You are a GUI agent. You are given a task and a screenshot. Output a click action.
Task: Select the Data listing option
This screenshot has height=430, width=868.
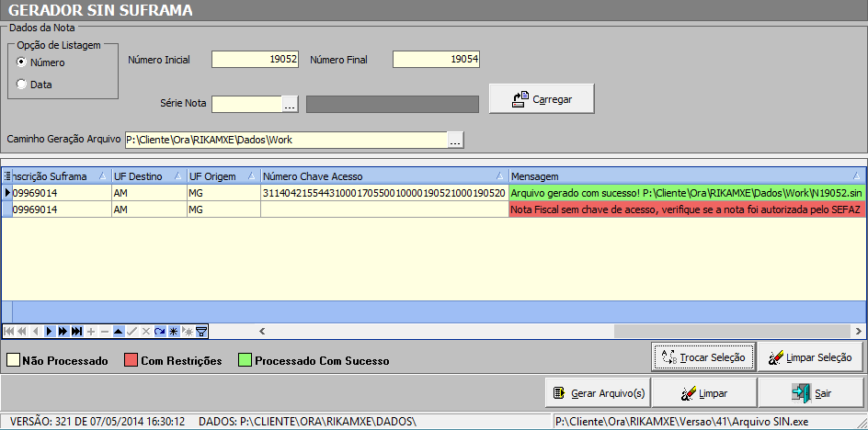(21, 85)
